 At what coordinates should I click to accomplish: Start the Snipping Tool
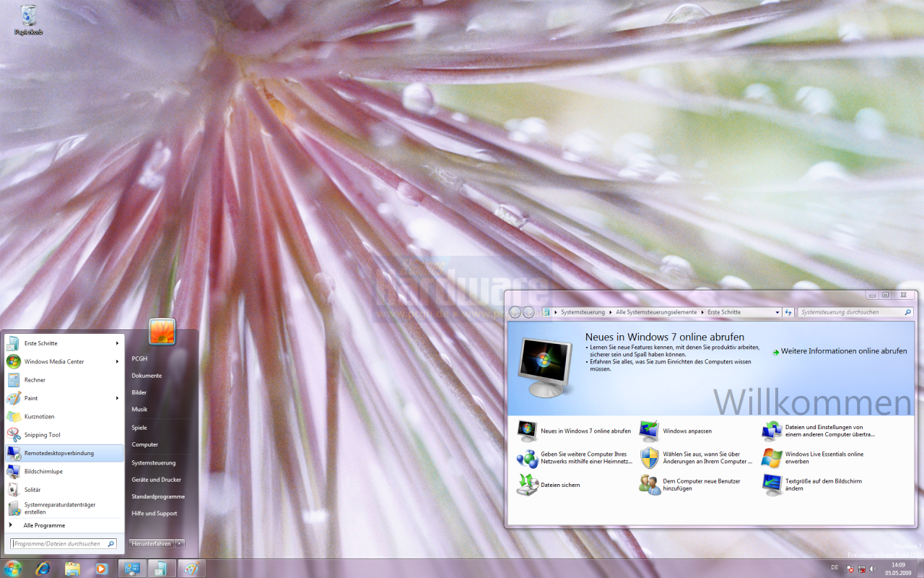(x=64, y=435)
